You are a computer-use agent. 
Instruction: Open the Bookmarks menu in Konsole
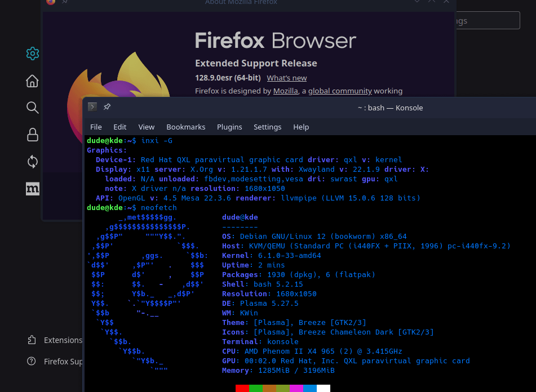[186, 127]
